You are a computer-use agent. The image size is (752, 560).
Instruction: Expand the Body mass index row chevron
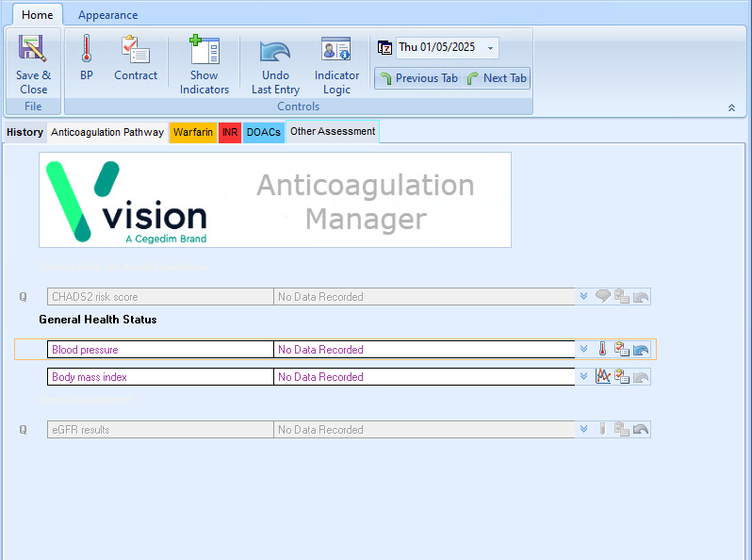click(583, 377)
